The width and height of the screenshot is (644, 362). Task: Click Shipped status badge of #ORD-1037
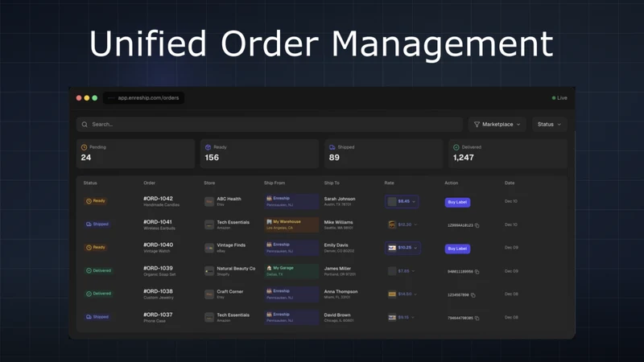(x=97, y=317)
